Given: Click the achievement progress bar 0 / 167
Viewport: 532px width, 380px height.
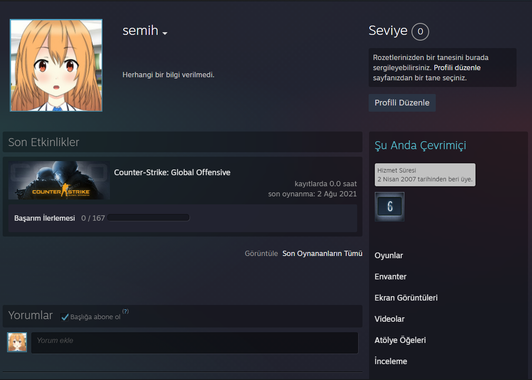Looking at the screenshot, I should (x=148, y=218).
